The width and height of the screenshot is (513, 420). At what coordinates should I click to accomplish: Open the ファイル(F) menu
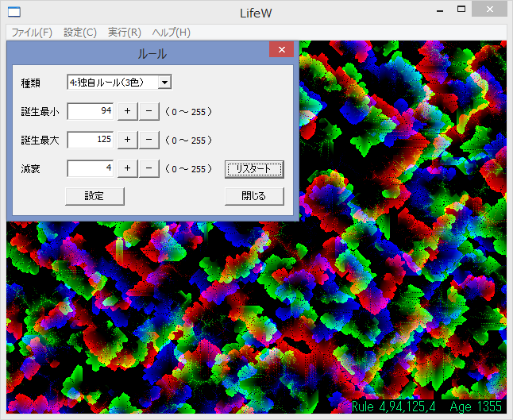(32, 33)
